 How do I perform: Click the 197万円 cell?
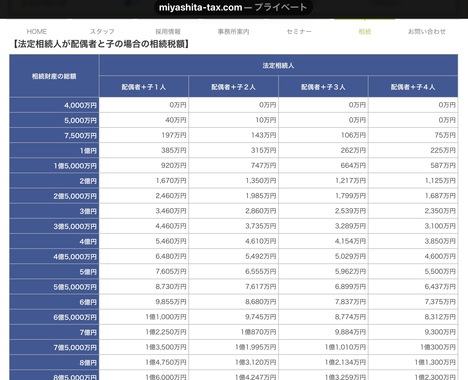coord(144,135)
